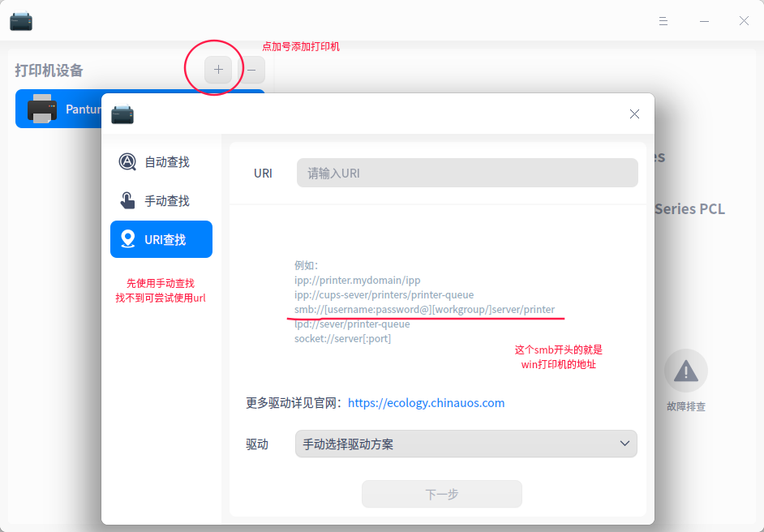Click the 下一步 next button
The height and width of the screenshot is (532, 764).
[x=441, y=494]
